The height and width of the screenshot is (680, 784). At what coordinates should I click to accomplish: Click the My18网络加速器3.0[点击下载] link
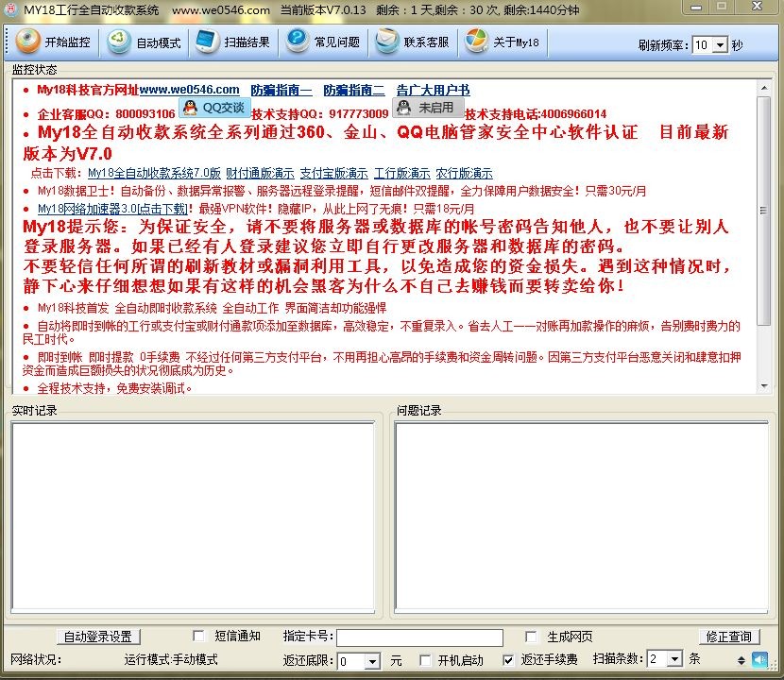[113, 209]
